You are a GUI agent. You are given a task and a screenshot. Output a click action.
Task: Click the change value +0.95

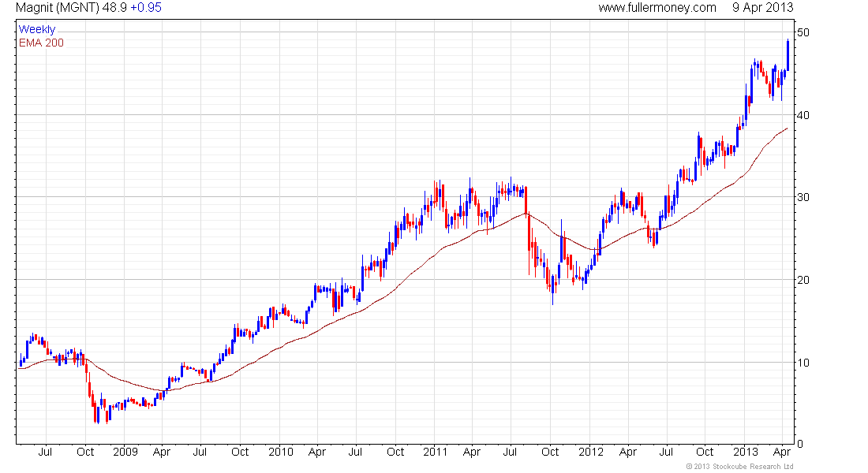146,8
